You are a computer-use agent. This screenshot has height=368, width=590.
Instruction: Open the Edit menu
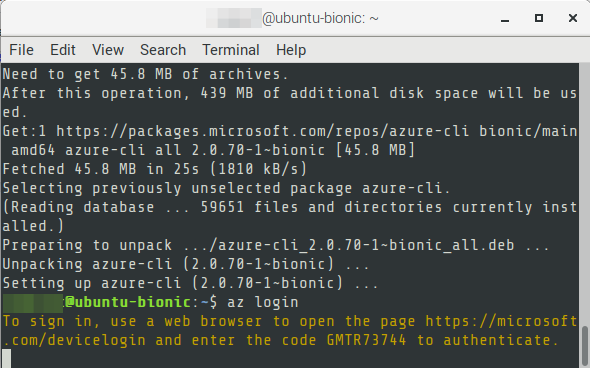pyautogui.click(x=63, y=50)
